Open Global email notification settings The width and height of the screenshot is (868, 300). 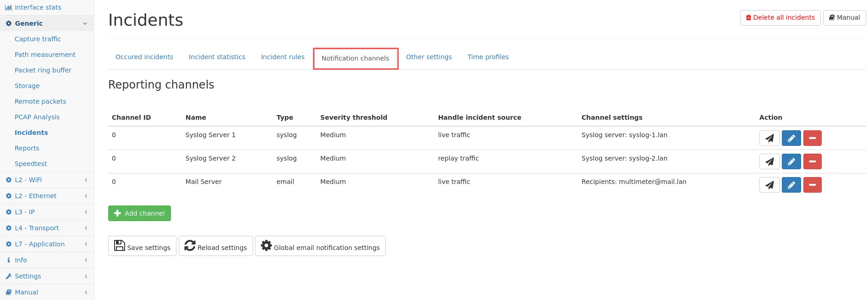click(x=320, y=246)
